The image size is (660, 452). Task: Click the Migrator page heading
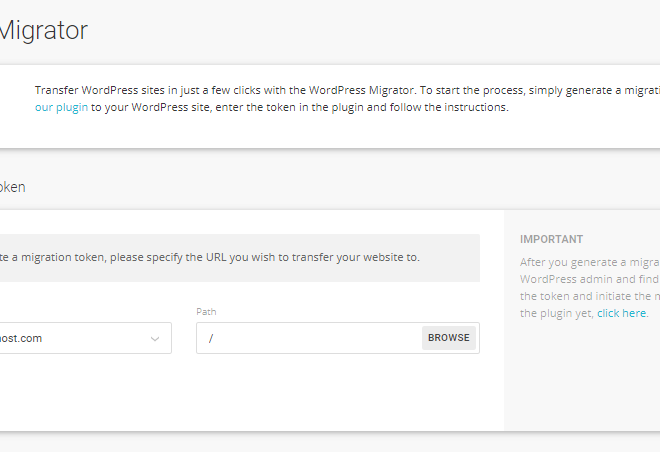[44, 30]
